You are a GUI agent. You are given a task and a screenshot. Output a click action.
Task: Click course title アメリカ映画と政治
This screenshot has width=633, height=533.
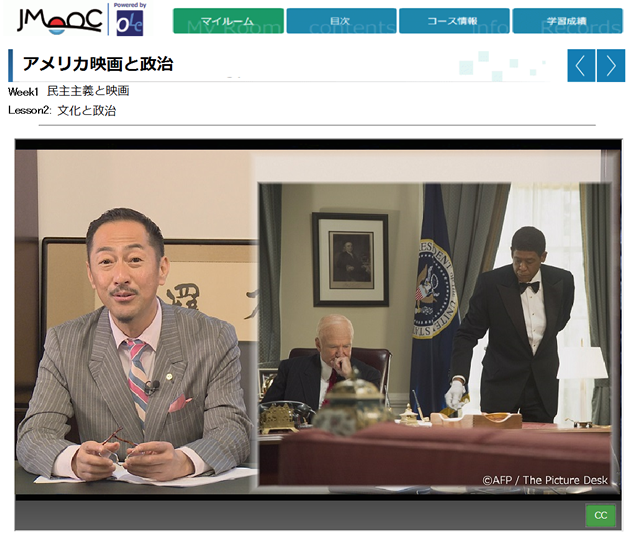[98, 64]
